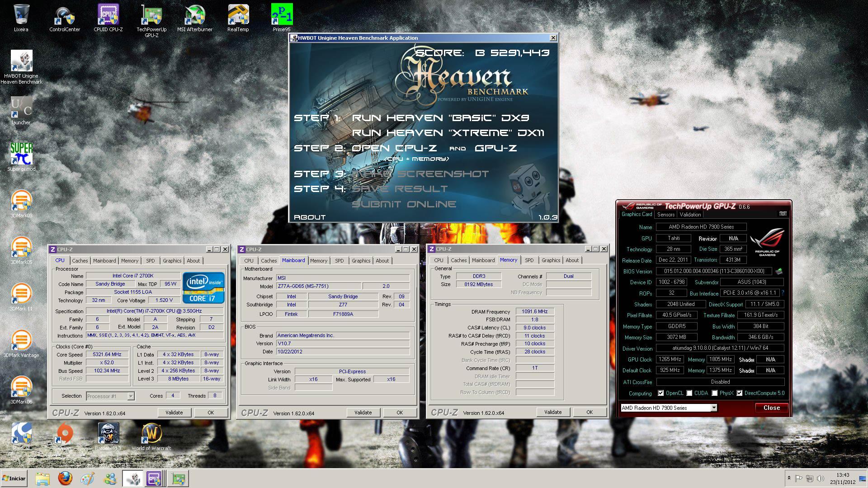This screenshot has height=488, width=868.
Task: Click OK in the Mainboard CPU-Z window
Action: (x=400, y=413)
